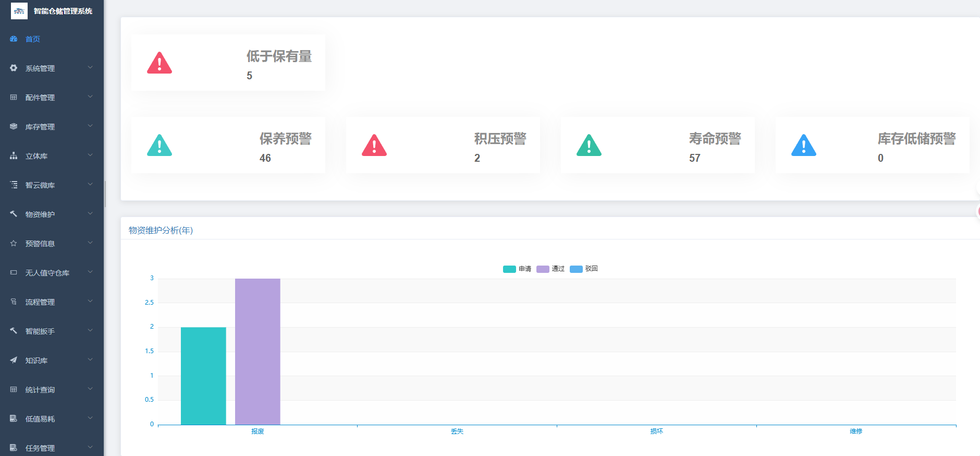The image size is (980, 456).
Task: Toggle the 驳回 series in chart legend
Action: point(584,269)
